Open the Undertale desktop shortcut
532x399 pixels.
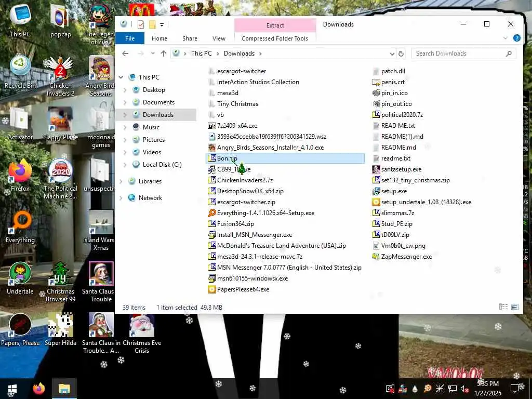[x=20, y=278]
